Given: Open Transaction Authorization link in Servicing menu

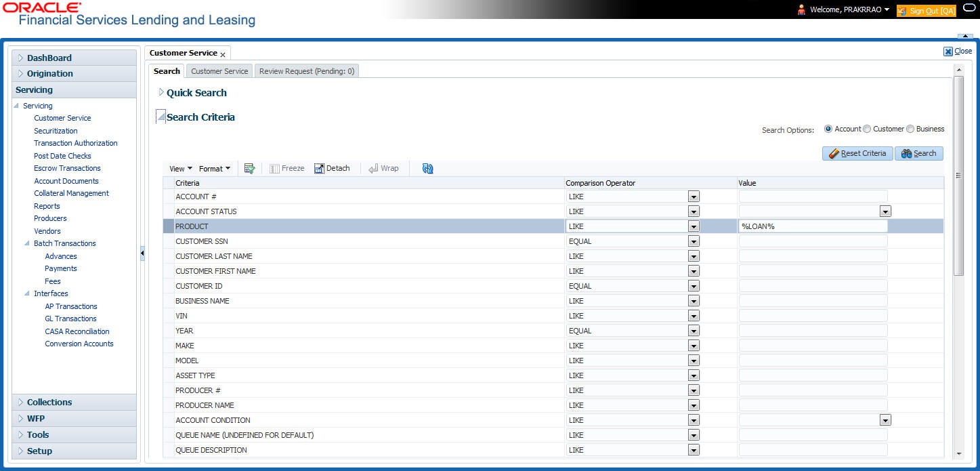Looking at the screenshot, I should pyautogui.click(x=76, y=143).
